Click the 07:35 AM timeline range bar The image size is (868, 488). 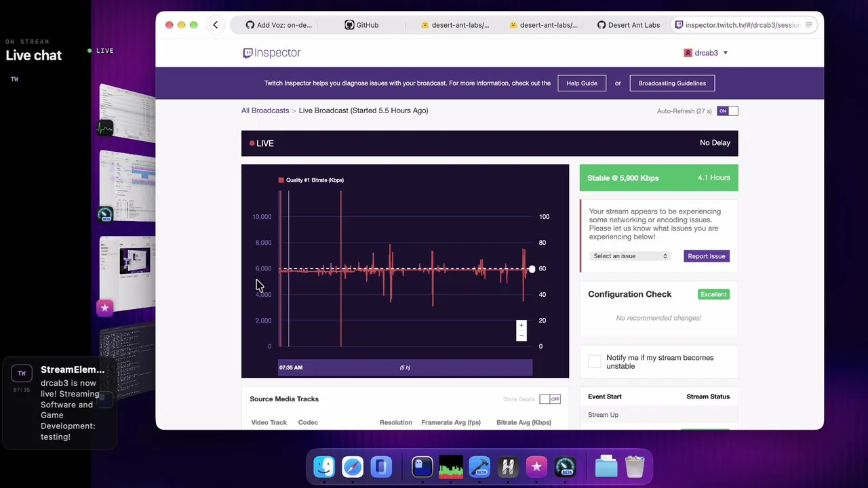406,367
